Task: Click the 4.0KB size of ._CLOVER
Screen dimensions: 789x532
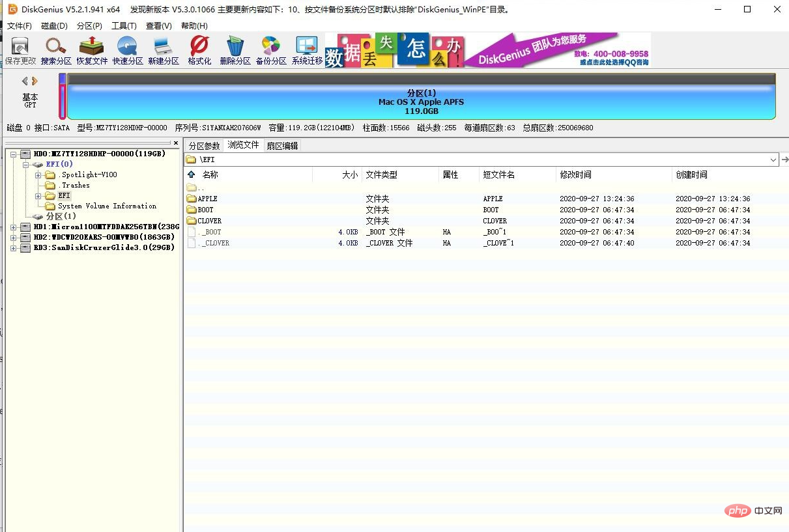Action: coord(348,243)
